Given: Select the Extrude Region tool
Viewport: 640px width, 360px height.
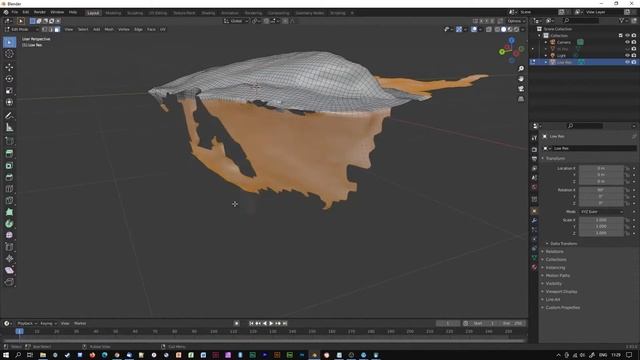Looking at the screenshot, I should click(9, 153).
